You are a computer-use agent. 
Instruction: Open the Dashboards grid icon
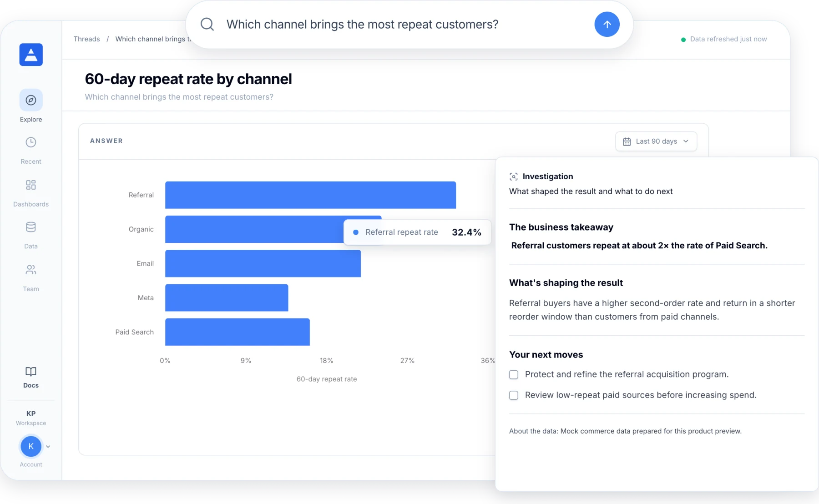point(31,185)
